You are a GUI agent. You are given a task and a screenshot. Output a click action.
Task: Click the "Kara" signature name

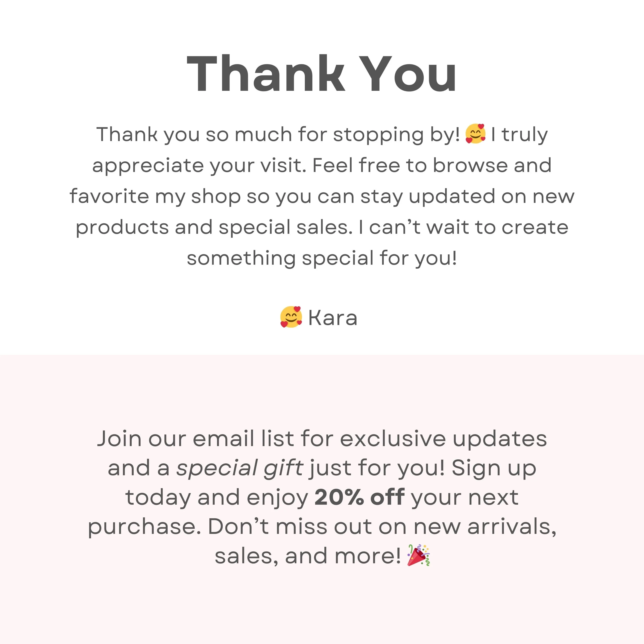point(333,318)
